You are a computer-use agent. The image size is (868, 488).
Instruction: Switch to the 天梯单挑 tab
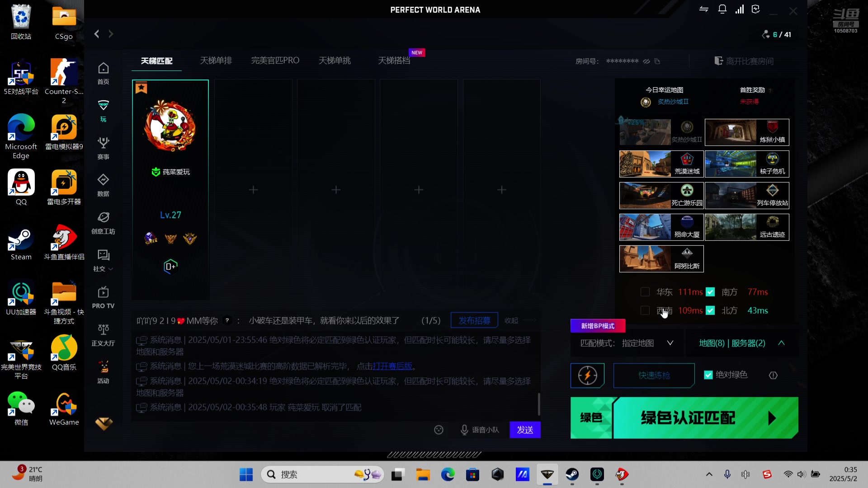(335, 61)
